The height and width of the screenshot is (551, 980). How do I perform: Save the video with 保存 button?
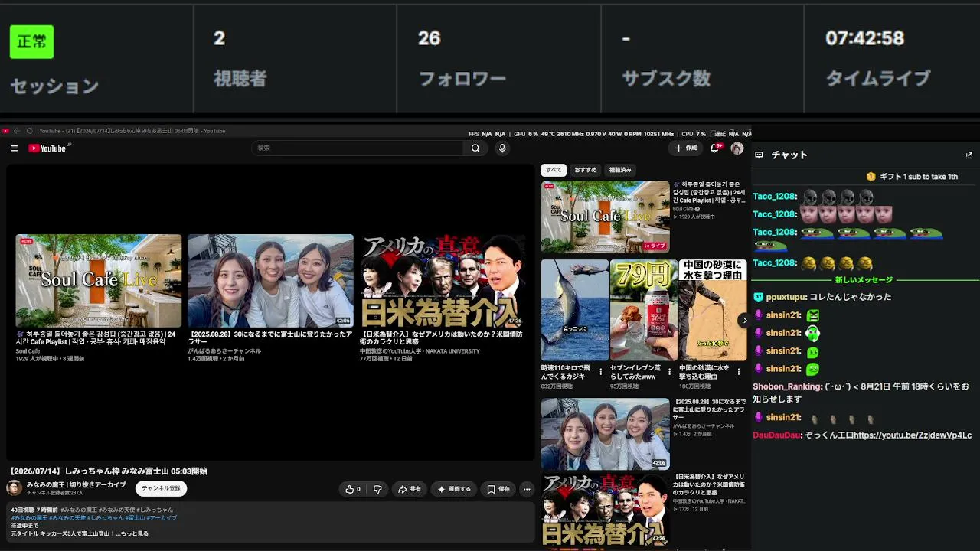click(x=498, y=489)
